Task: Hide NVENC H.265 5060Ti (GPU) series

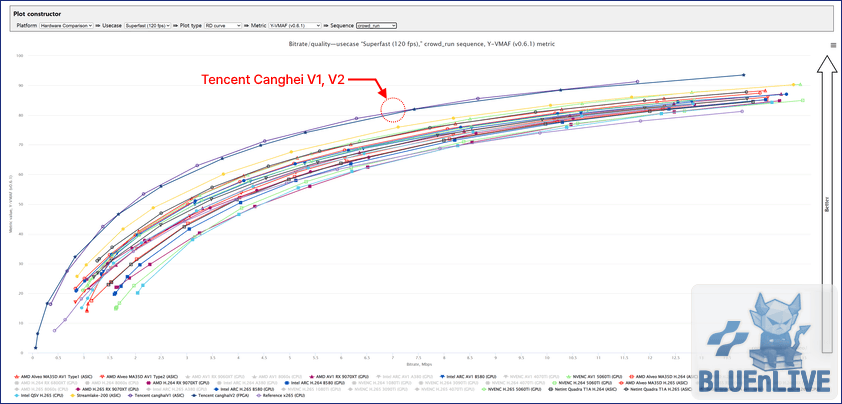Action: tap(511, 389)
